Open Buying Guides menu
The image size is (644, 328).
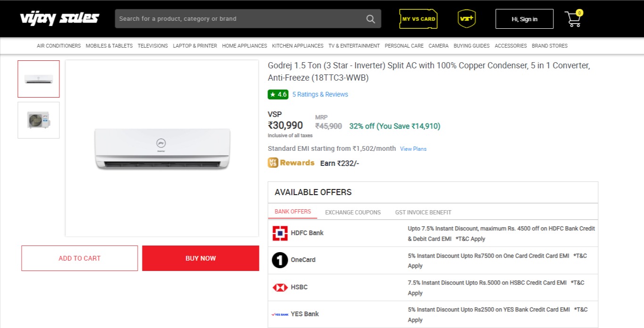pos(471,46)
